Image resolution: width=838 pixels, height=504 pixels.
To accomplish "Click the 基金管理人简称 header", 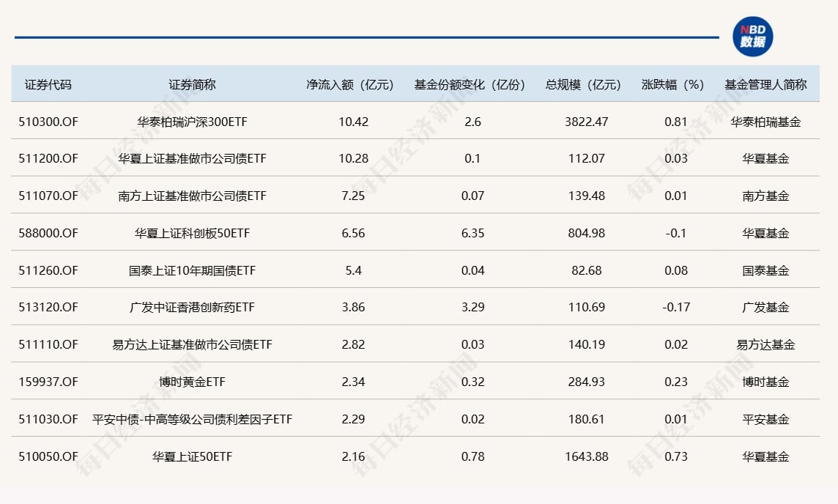I will click(x=765, y=84).
